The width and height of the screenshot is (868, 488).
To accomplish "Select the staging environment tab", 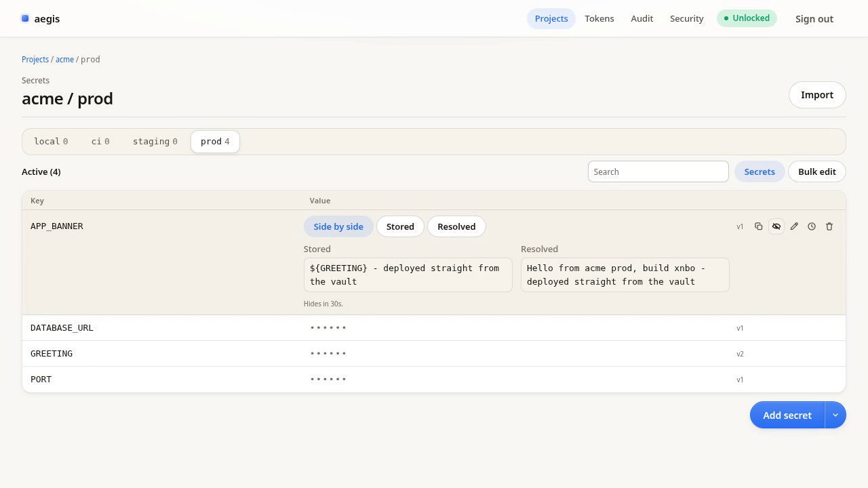I will click(155, 142).
